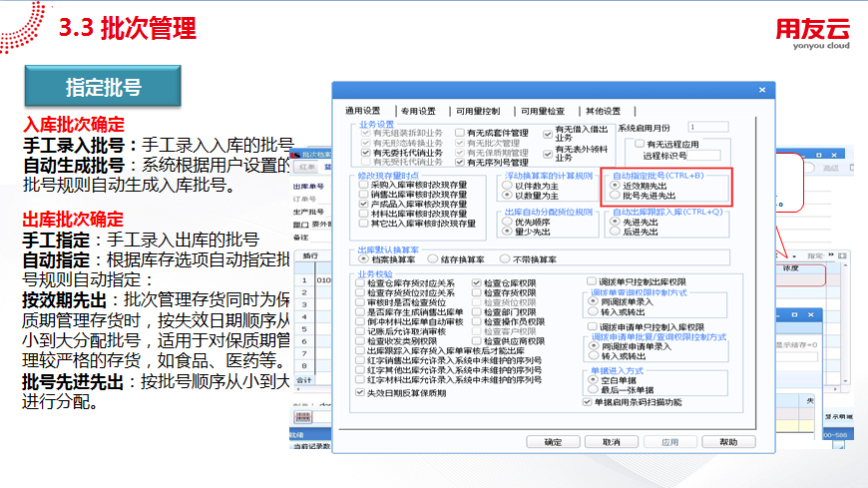Screen dimensions: 868x488
Task: Check 采购入库审核时改现存量 box
Action: coord(364,185)
